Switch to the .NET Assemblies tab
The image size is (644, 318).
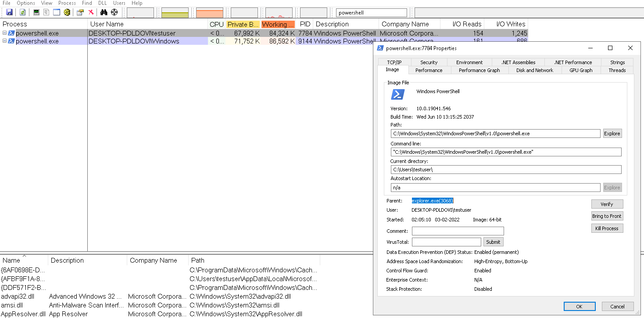[519, 62]
